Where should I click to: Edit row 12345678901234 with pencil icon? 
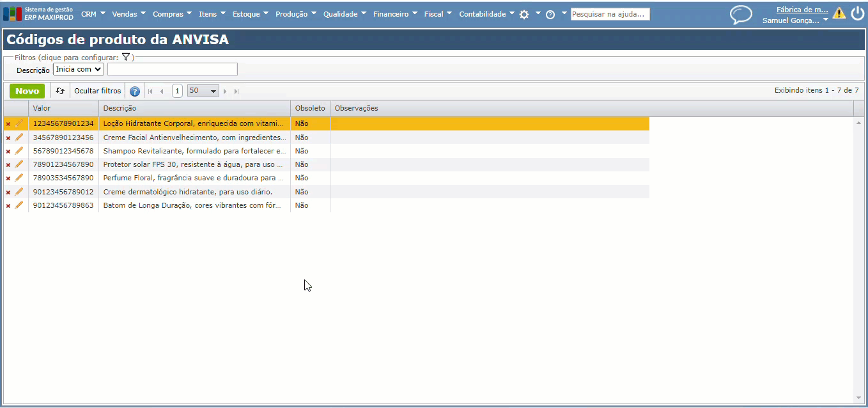click(19, 123)
